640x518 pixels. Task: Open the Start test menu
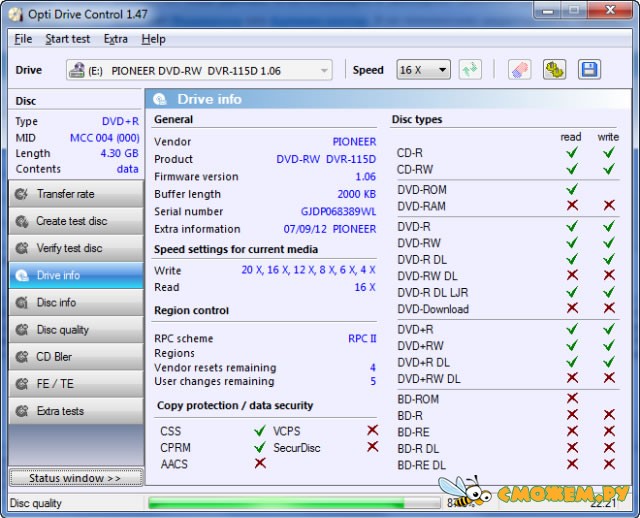tap(67, 39)
